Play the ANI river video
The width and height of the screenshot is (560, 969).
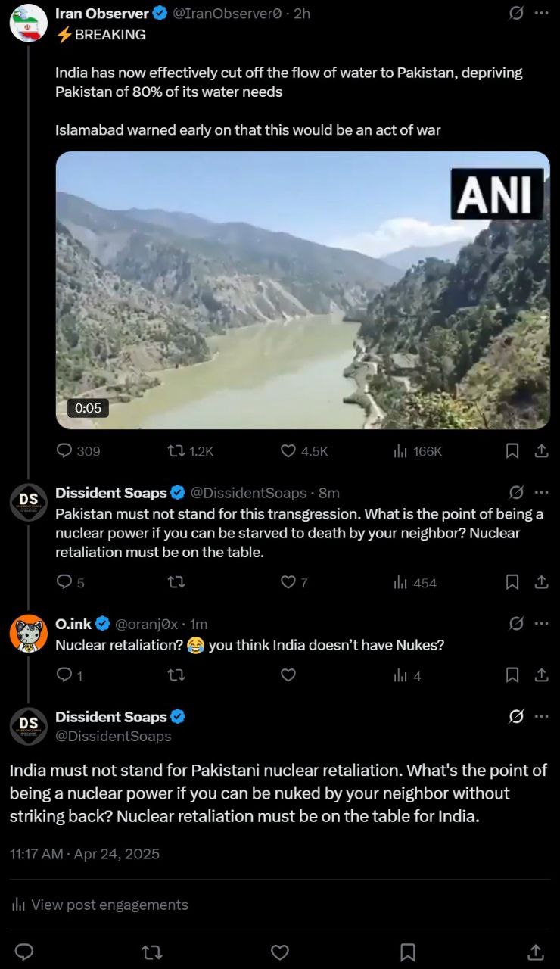[303, 290]
